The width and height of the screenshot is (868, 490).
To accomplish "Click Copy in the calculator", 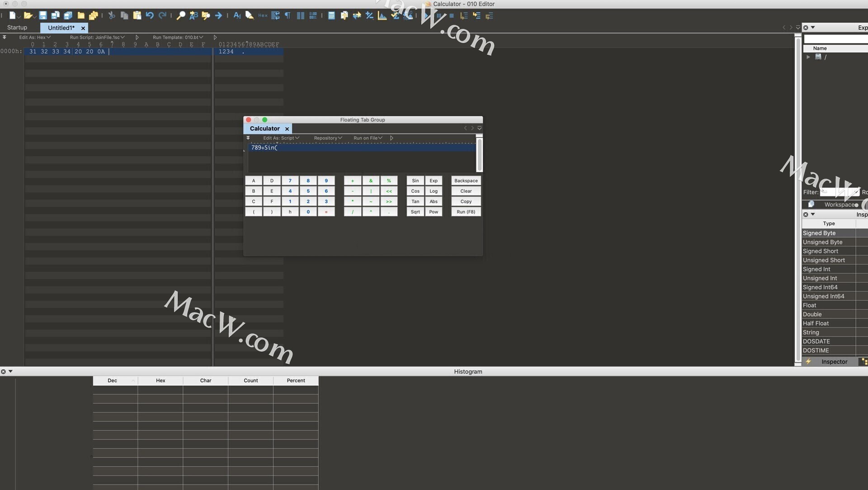I will click(x=466, y=201).
